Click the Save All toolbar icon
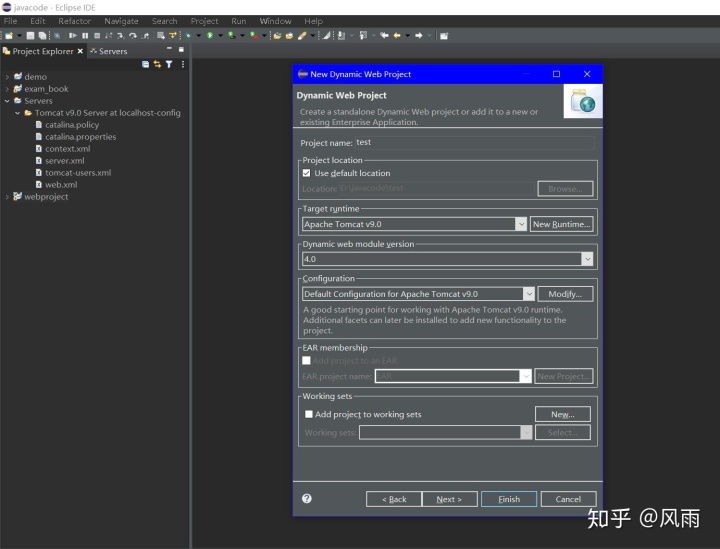The width and height of the screenshot is (720, 549). [42, 35]
